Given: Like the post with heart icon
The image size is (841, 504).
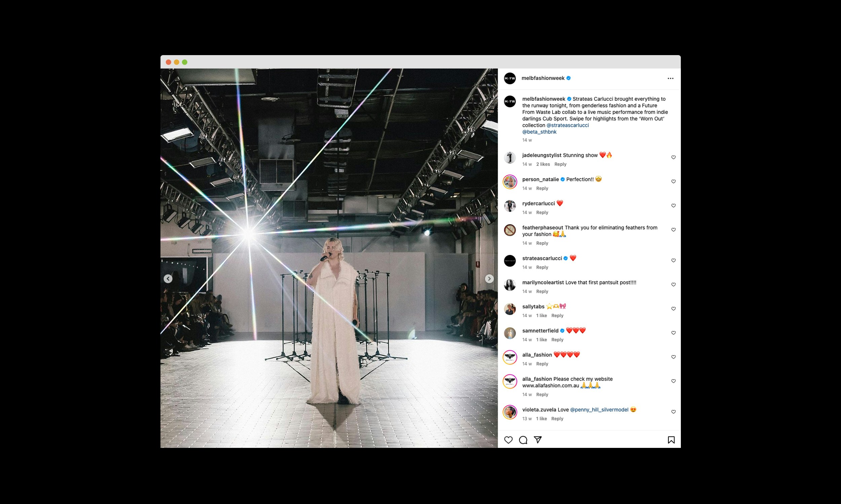Looking at the screenshot, I should click(x=508, y=440).
